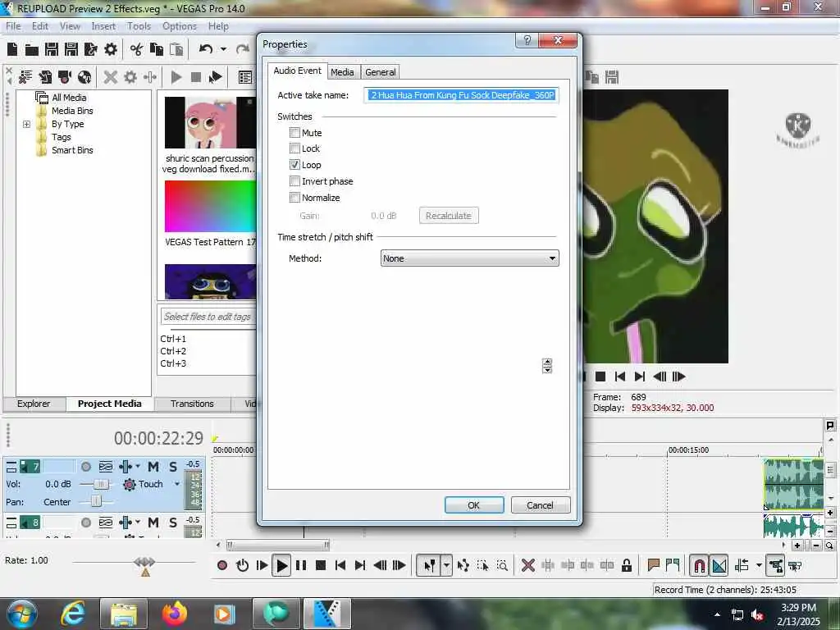Uncheck the Loop checkbox
Screen dimensions: 840x630
294,164
